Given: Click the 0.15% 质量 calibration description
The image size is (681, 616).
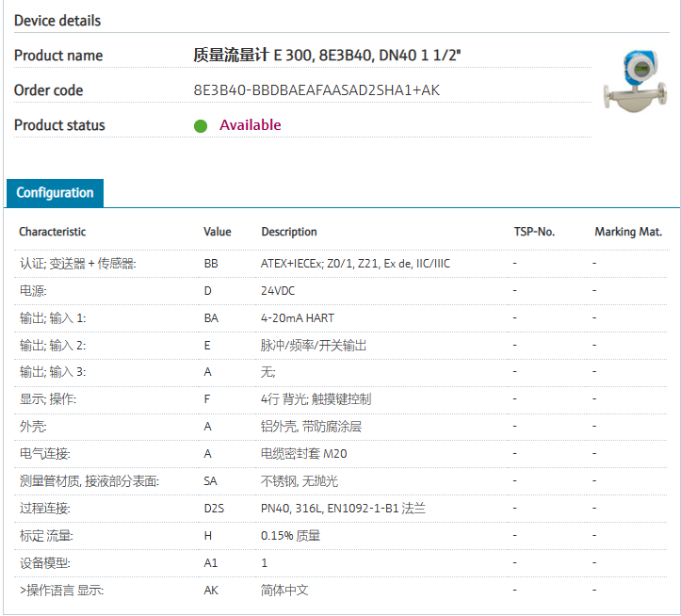Looking at the screenshot, I should tap(290, 536).
